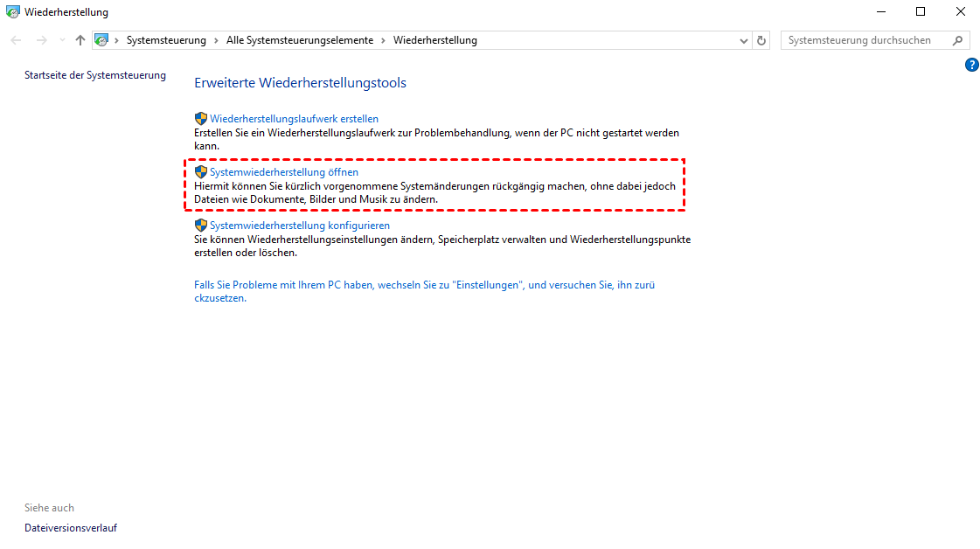980x549 pixels.
Task: Select Alle Systemsteuerungselemente in breadcrumb
Action: coord(299,40)
